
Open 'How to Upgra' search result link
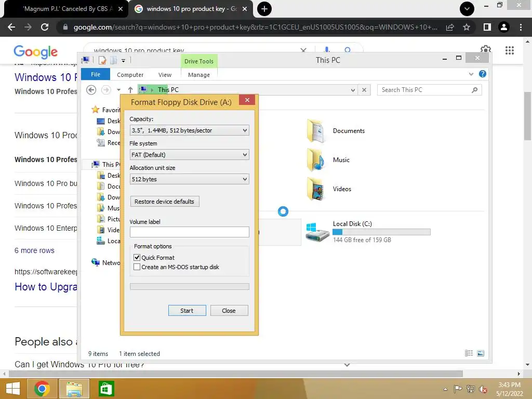(x=46, y=287)
